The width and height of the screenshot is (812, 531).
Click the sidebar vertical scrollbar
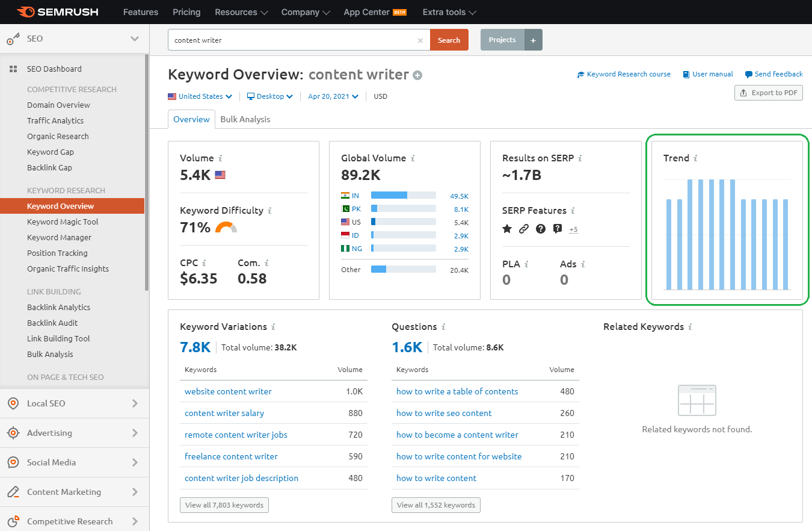click(x=147, y=172)
